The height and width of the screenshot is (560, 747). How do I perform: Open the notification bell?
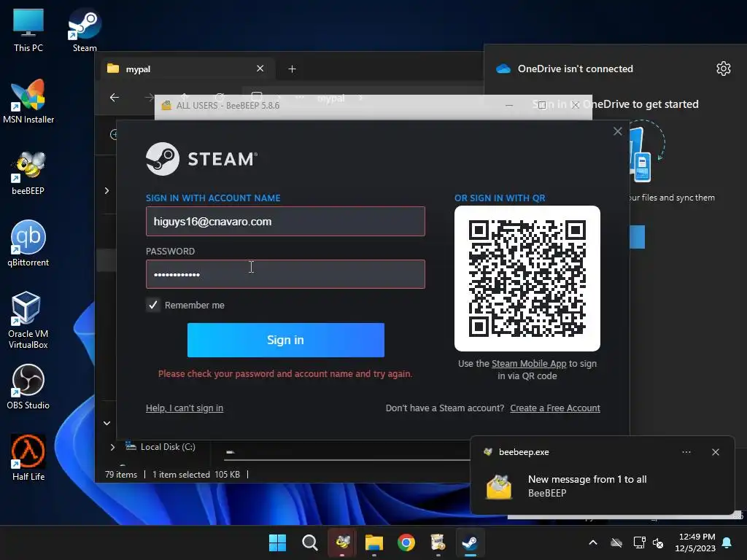[x=727, y=542]
